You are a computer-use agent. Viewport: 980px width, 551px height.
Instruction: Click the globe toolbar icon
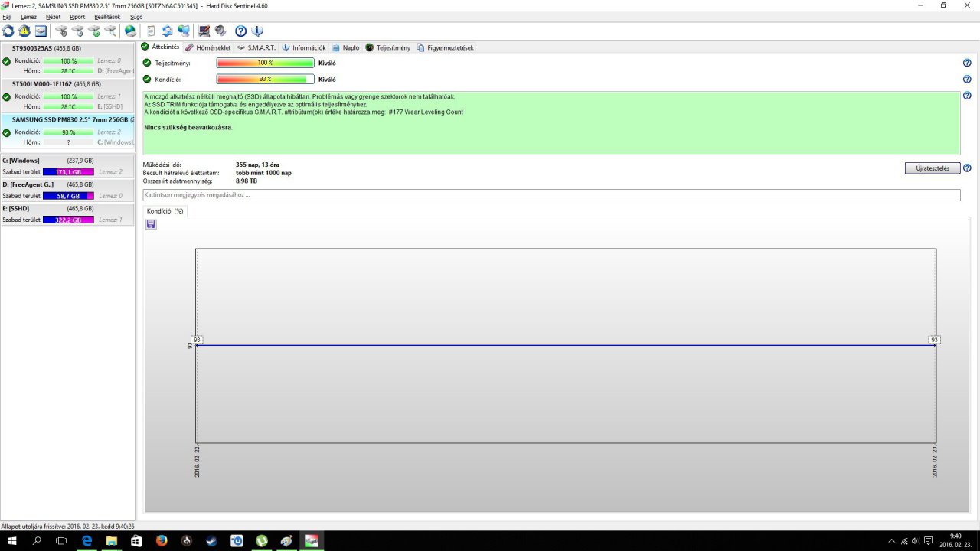tap(130, 31)
